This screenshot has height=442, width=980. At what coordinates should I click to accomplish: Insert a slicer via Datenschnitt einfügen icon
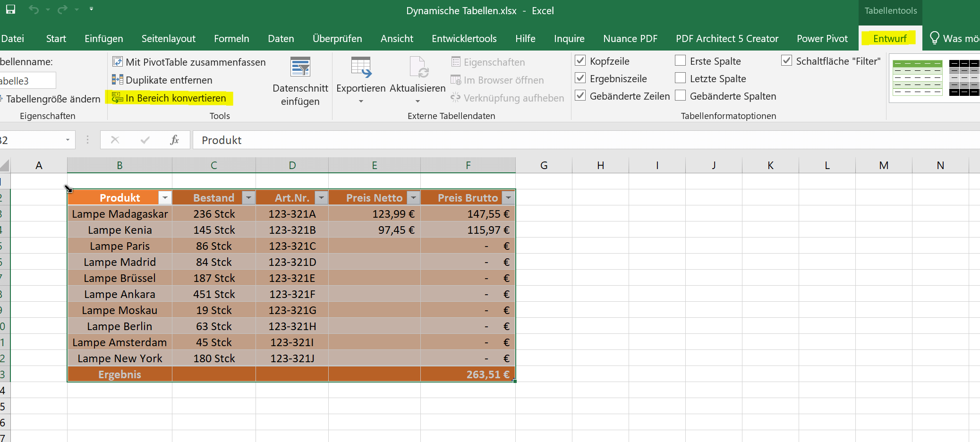tap(300, 67)
